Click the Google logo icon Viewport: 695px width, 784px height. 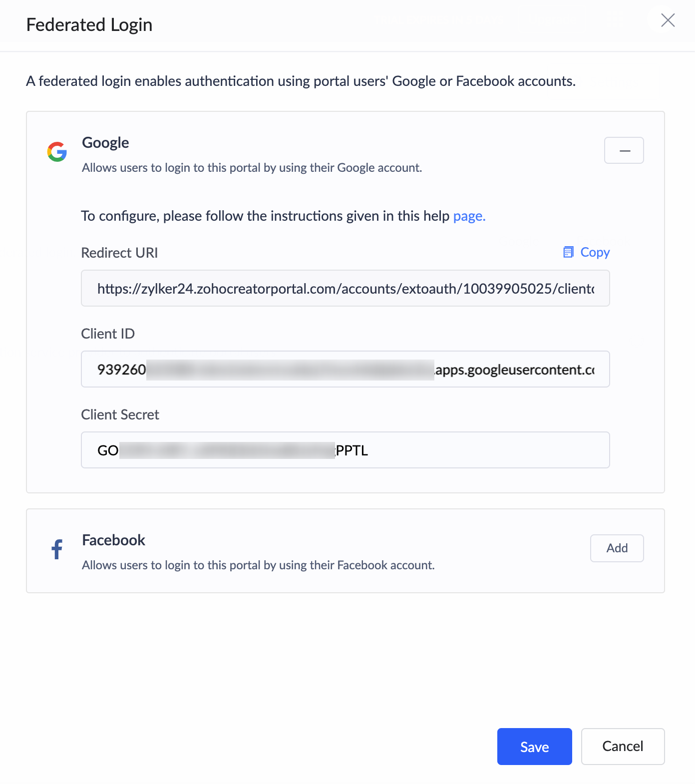click(x=57, y=151)
